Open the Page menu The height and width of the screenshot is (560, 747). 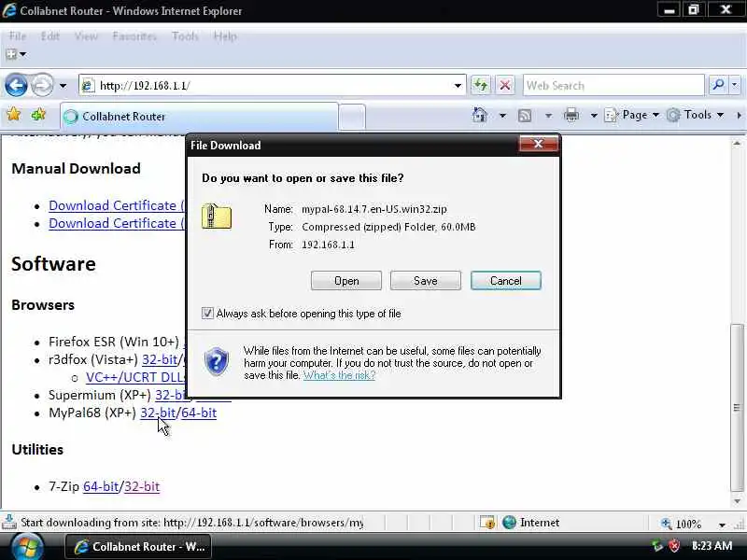[632, 115]
